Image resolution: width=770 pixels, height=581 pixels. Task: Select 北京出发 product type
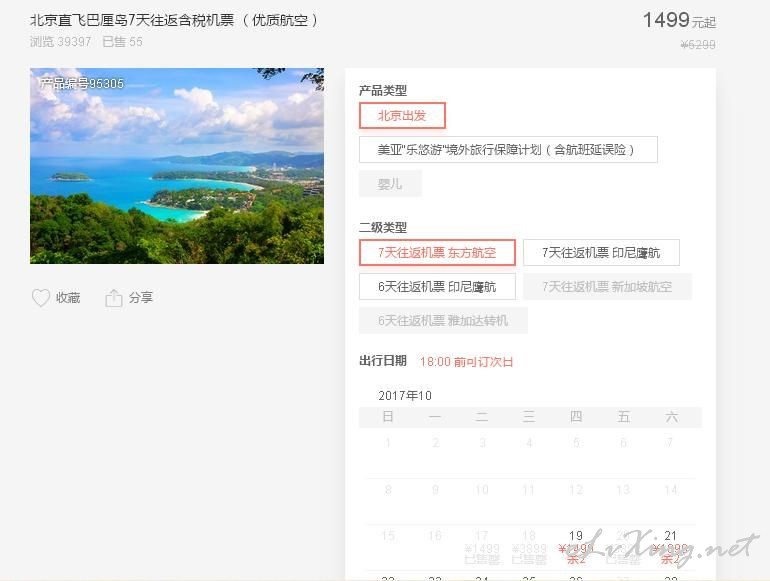(402, 116)
